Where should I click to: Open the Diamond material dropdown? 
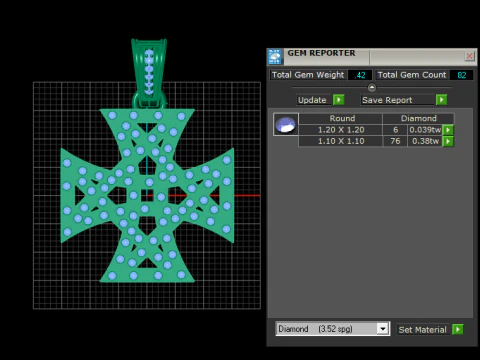pos(383,329)
